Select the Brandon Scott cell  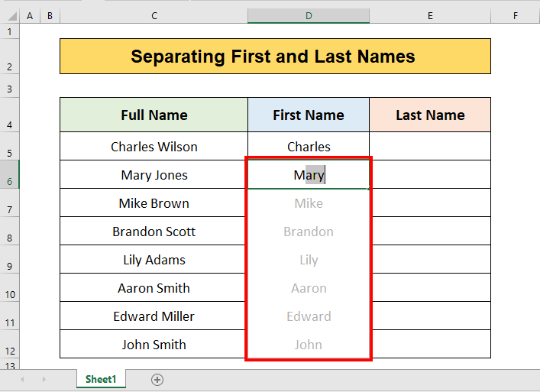pos(154,232)
